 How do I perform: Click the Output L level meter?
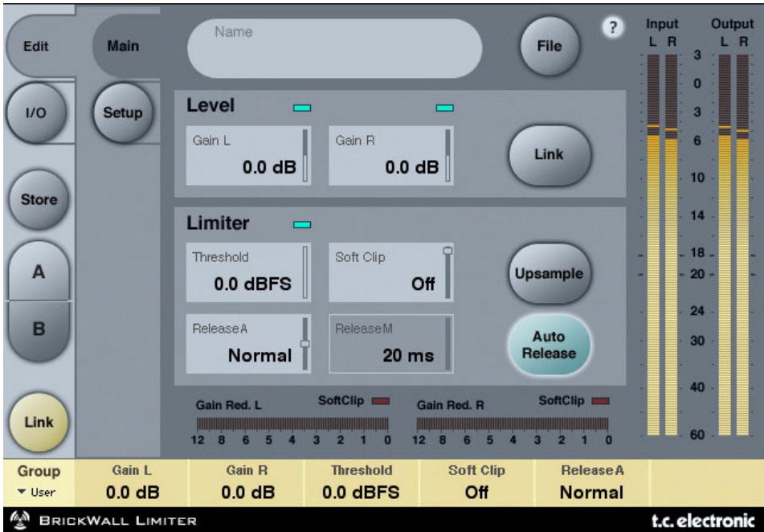tap(725, 245)
